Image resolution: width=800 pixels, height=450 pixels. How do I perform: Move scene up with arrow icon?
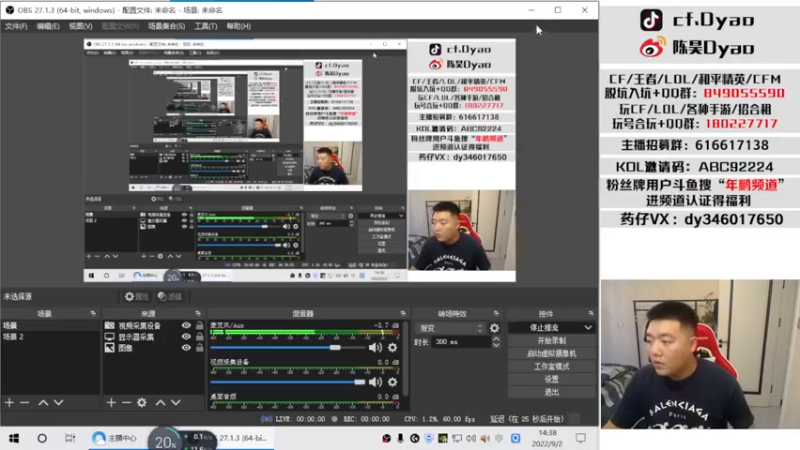[x=43, y=403]
